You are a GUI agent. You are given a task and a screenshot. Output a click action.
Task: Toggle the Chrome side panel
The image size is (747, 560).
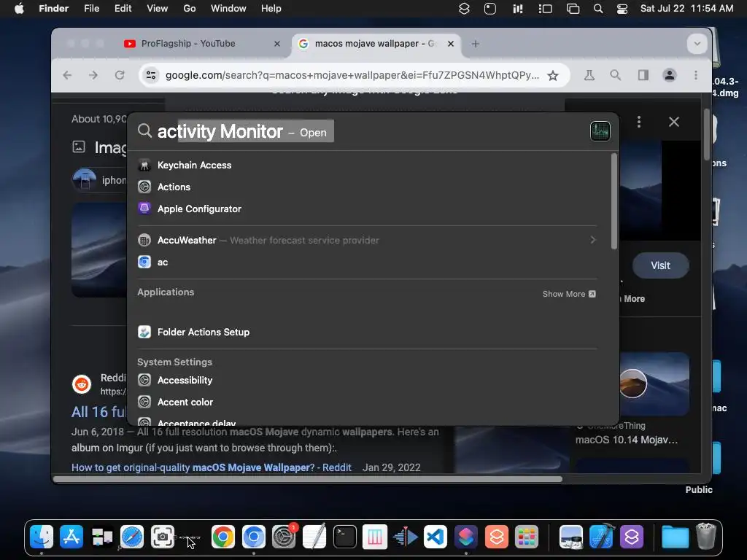click(x=643, y=75)
